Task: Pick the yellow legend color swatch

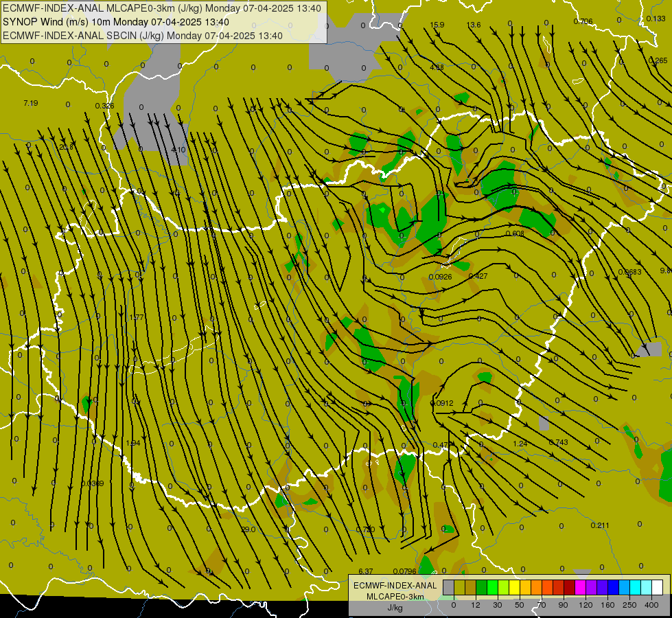Action: [514, 587]
